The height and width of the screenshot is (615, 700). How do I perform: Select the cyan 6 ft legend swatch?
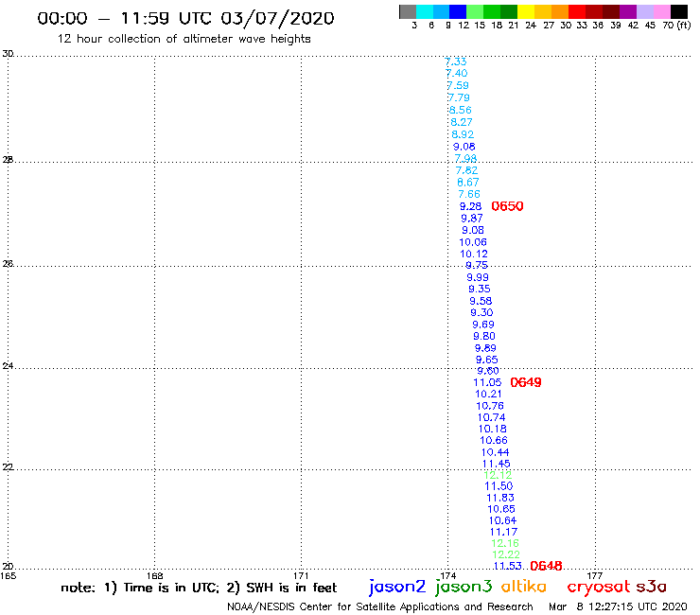click(x=425, y=11)
